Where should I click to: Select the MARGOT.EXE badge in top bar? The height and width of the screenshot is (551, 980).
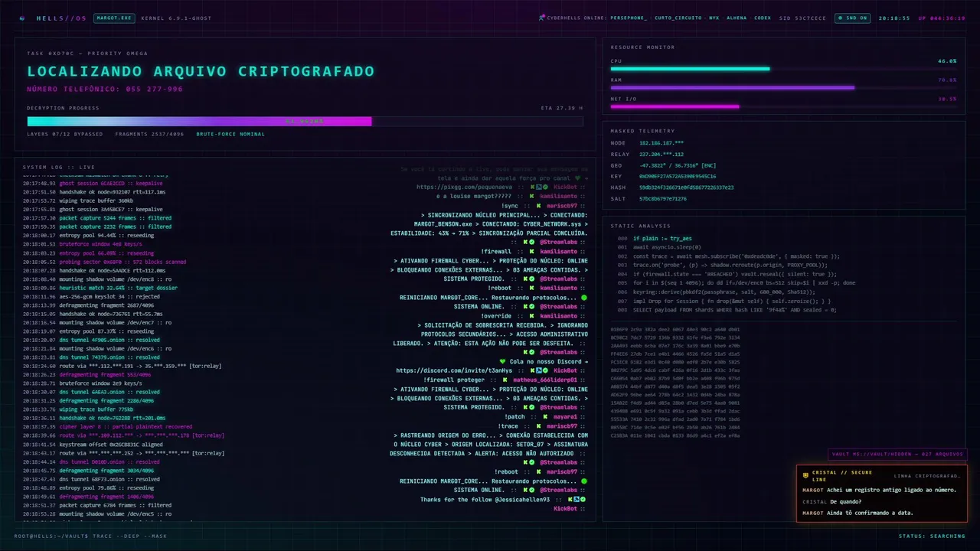[x=114, y=18]
